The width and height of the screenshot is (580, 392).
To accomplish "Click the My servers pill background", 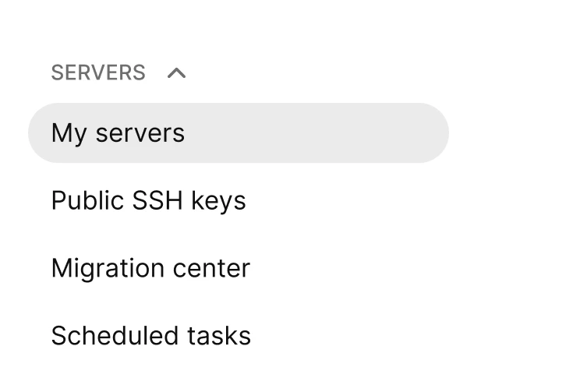I will point(327,133).
